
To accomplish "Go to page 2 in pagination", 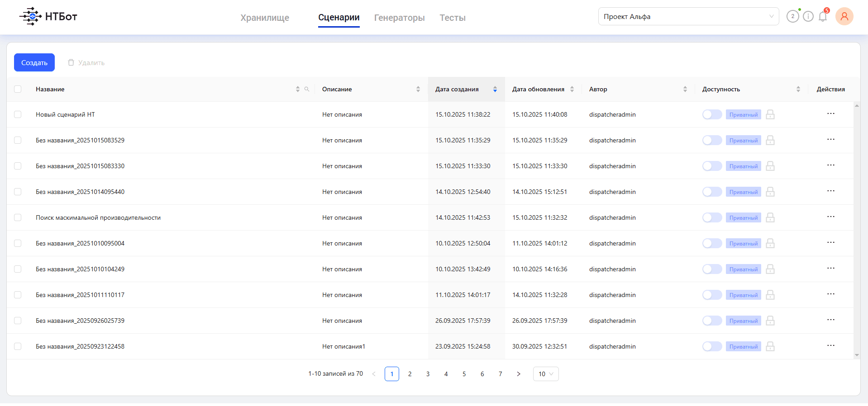I will 410,374.
